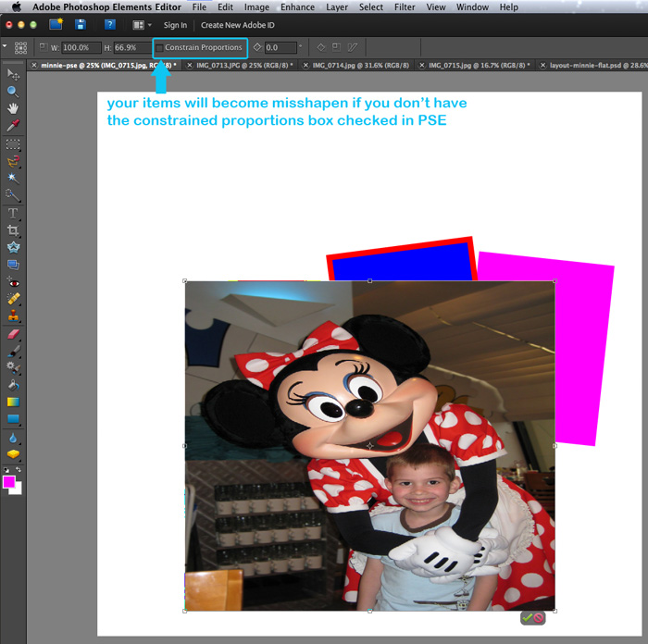
Task: Expand the tool options dropdown arrow
Action: 5,46
